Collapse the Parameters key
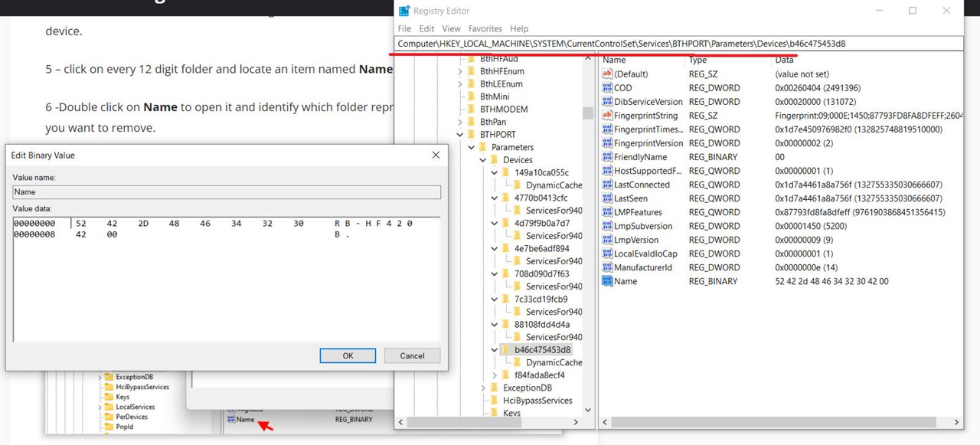 click(x=472, y=147)
